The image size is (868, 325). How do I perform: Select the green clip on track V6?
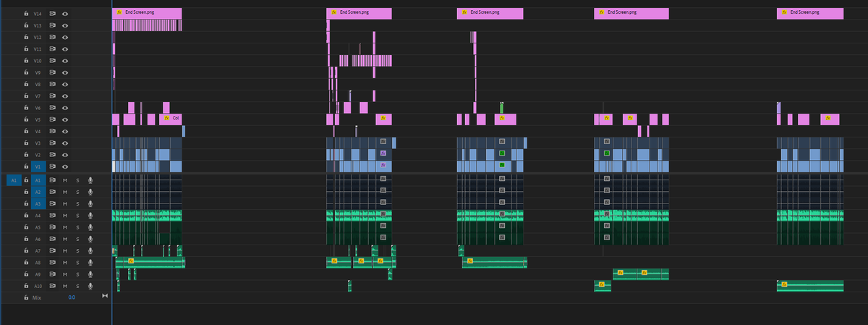coord(501,107)
